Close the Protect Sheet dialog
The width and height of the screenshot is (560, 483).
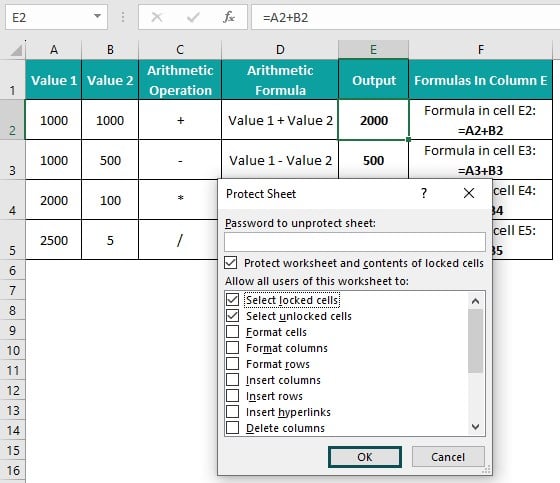[x=469, y=193]
